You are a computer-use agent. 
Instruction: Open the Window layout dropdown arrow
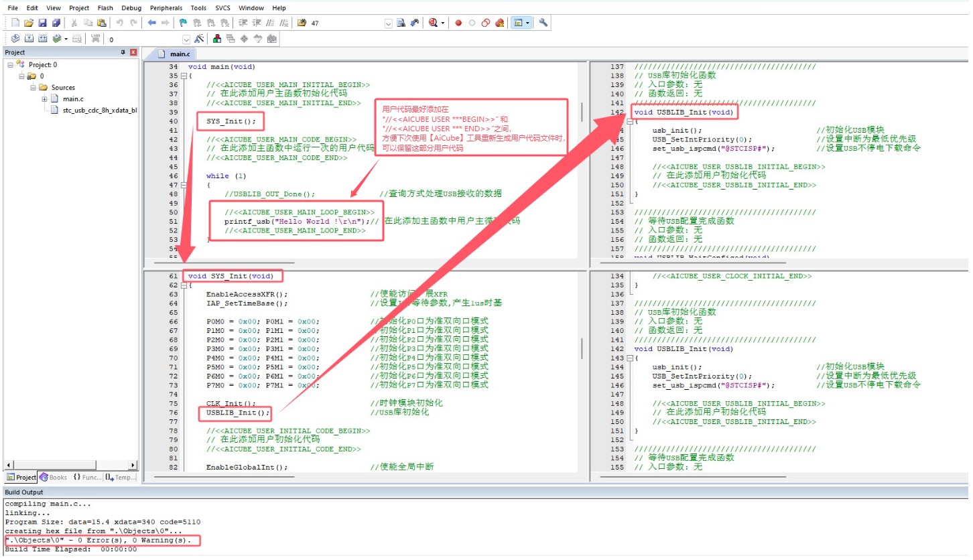[x=527, y=22]
